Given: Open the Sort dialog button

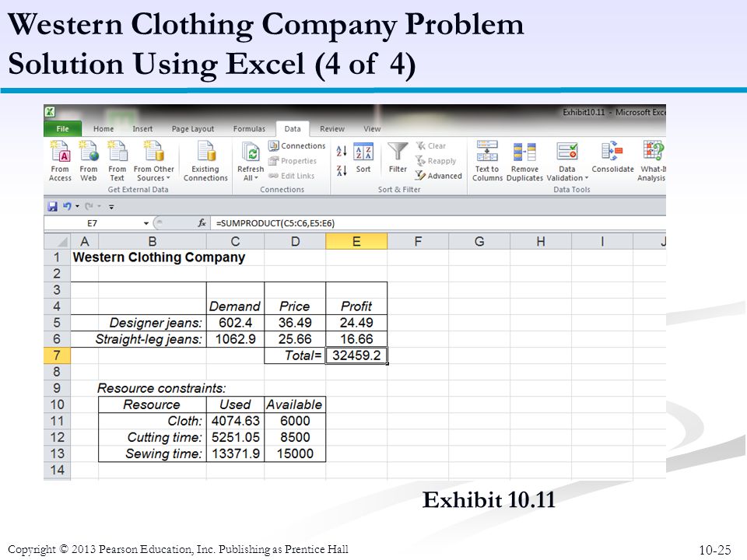Looking at the screenshot, I should point(363,158).
